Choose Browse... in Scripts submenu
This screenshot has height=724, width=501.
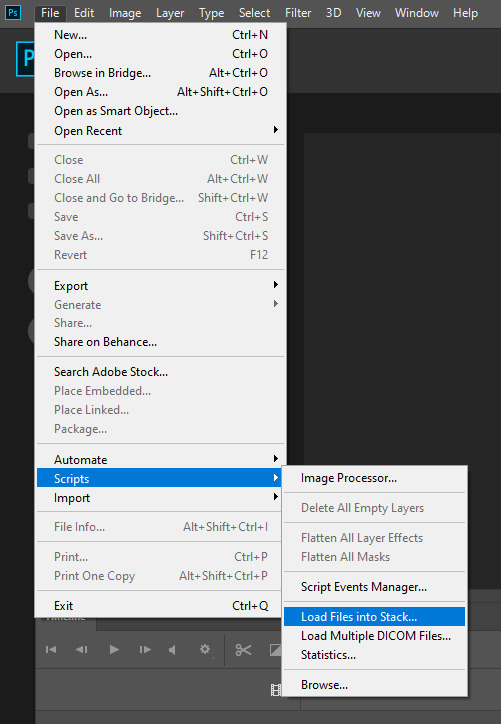(x=374, y=684)
